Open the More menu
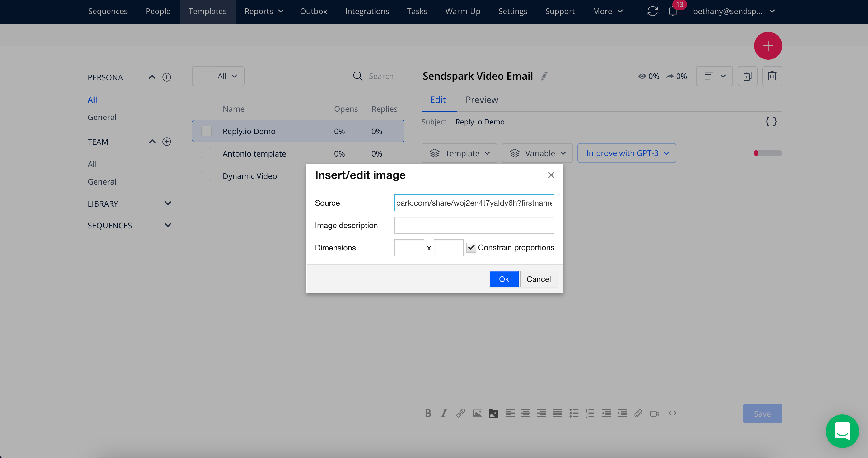Image resolution: width=868 pixels, height=458 pixels. click(608, 11)
